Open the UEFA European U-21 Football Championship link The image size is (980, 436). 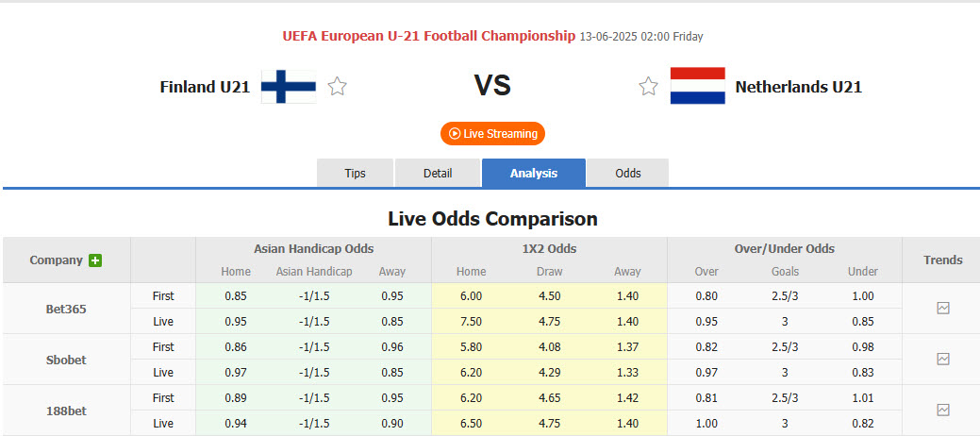coord(428,36)
